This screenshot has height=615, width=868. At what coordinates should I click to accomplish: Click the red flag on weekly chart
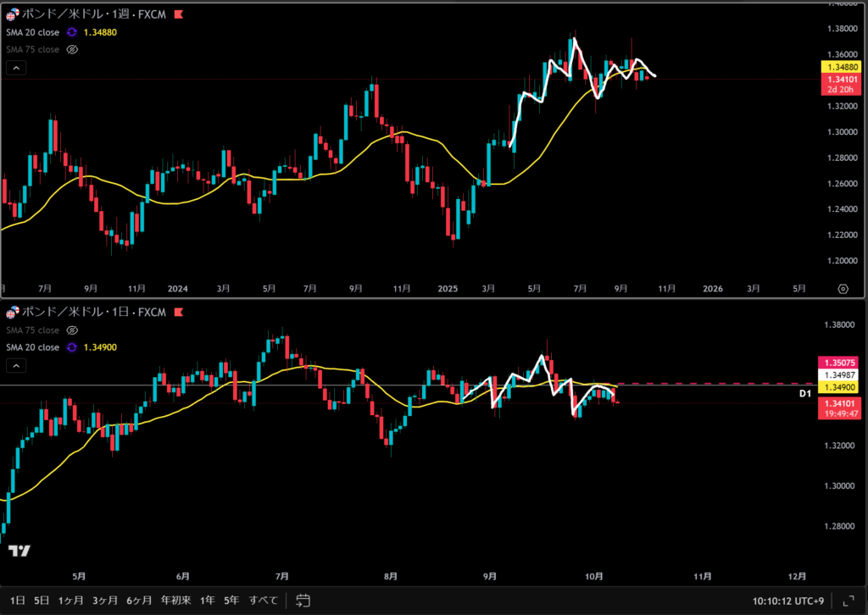[x=177, y=15]
